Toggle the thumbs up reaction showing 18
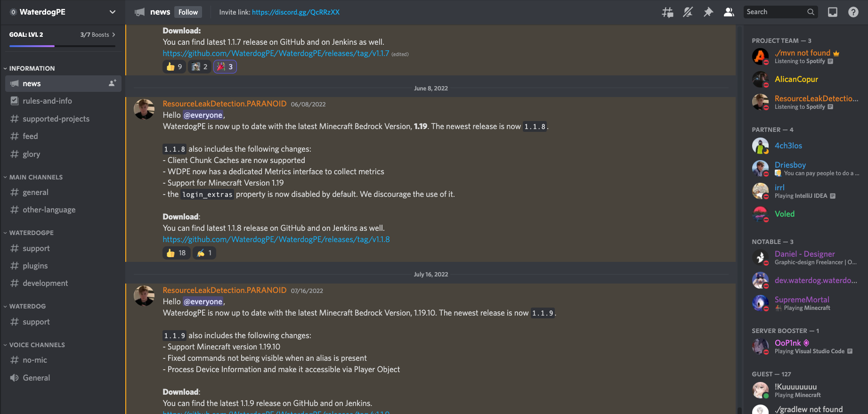Viewport: 868px width, 414px height. tap(176, 253)
